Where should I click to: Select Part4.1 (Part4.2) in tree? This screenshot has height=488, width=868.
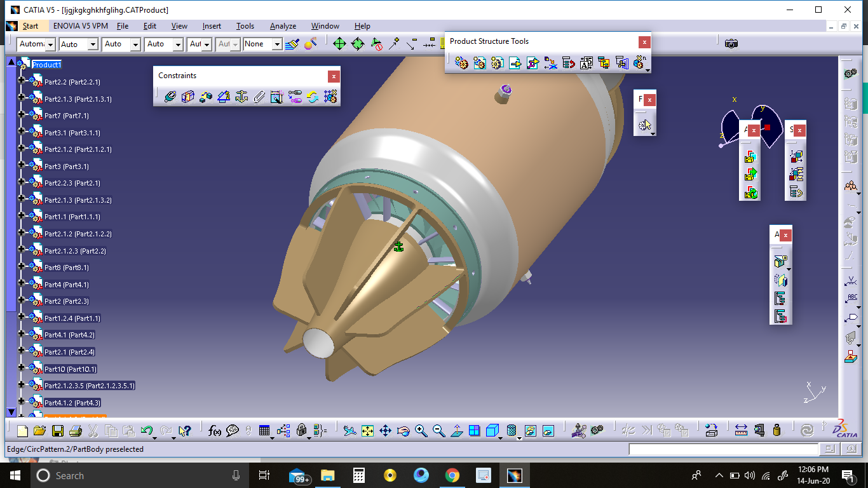pos(70,335)
